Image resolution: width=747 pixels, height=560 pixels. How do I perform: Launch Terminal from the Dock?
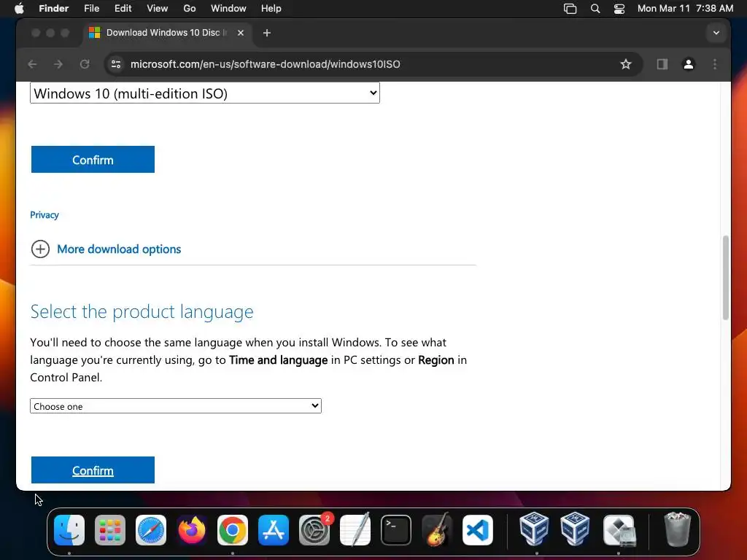(x=396, y=529)
